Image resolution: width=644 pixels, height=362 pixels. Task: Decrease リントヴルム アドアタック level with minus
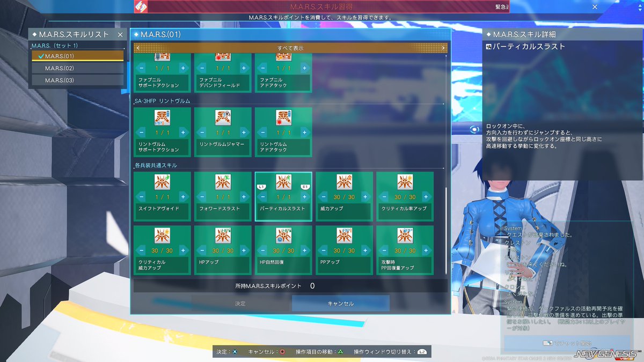coord(263,132)
